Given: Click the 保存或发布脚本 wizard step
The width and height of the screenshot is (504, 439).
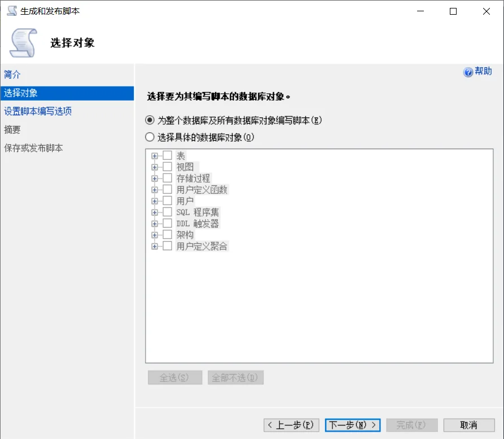Looking at the screenshot, I should [x=33, y=148].
